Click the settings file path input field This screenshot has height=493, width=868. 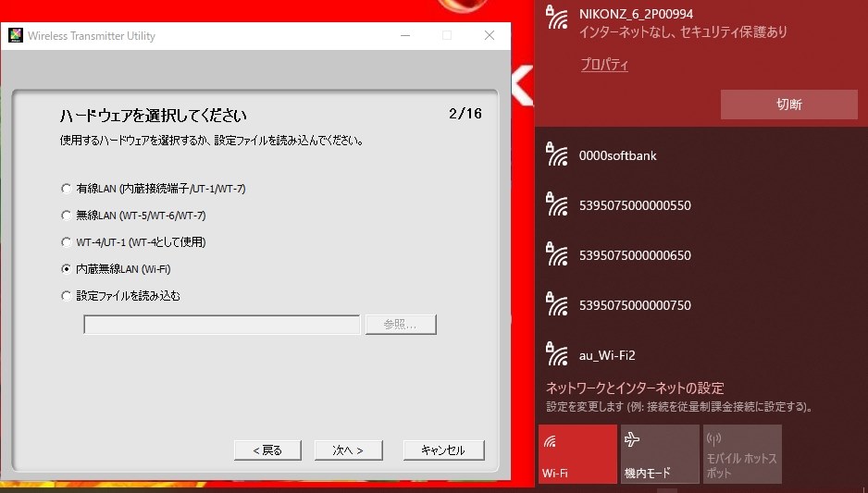[221, 325]
